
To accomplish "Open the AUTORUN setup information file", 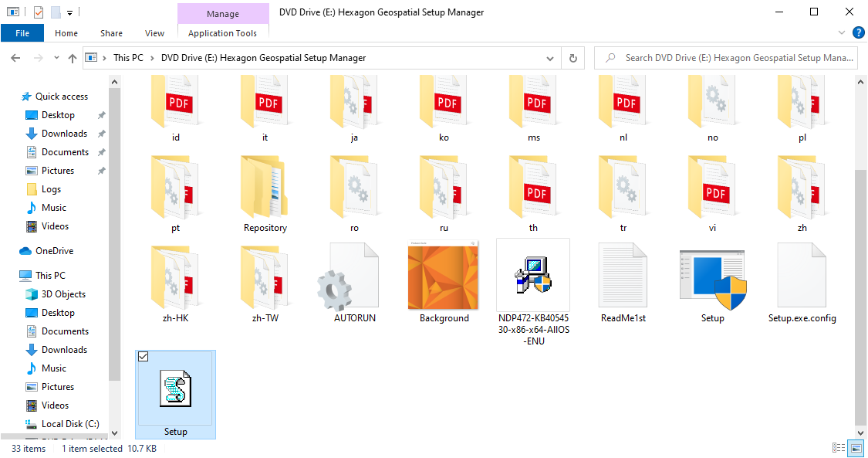I will coord(354,282).
